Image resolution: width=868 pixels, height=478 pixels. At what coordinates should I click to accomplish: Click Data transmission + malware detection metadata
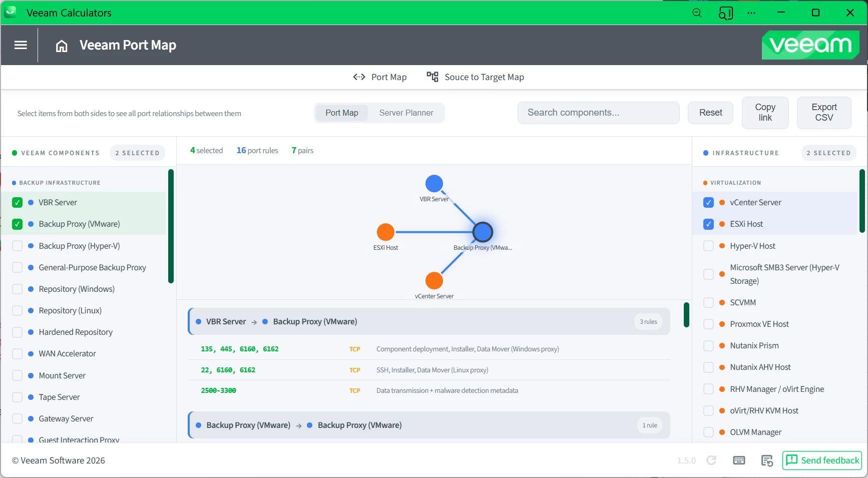(447, 391)
